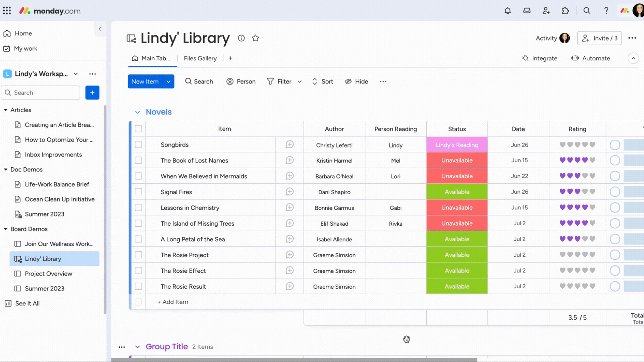Switch to the Files Gallery tab
The image size is (644, 362).
point(200,58)
